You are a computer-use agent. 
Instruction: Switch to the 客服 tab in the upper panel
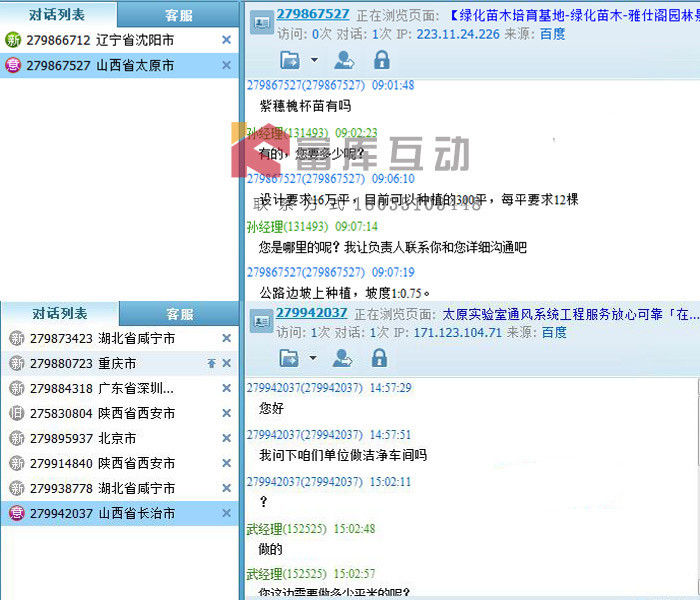pyautogui.click(x=179, y=16)
